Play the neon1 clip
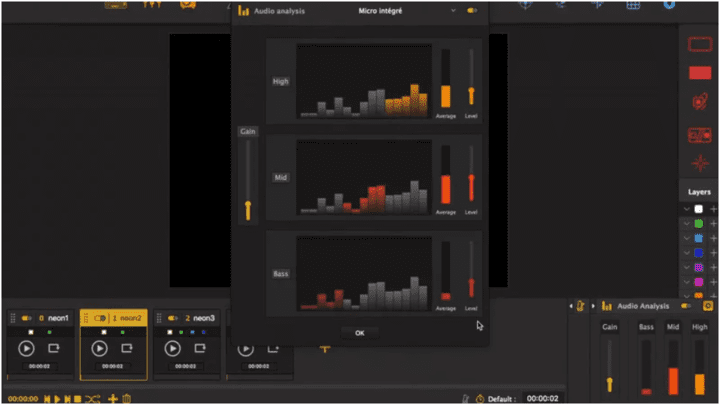720x405 pixels. click(27, 349)
